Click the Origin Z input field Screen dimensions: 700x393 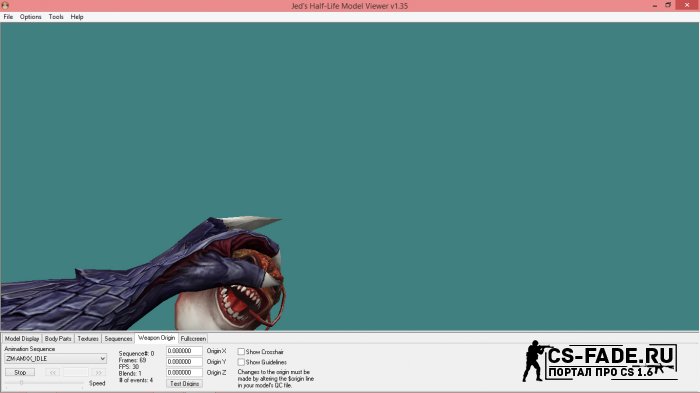(184, 372)
